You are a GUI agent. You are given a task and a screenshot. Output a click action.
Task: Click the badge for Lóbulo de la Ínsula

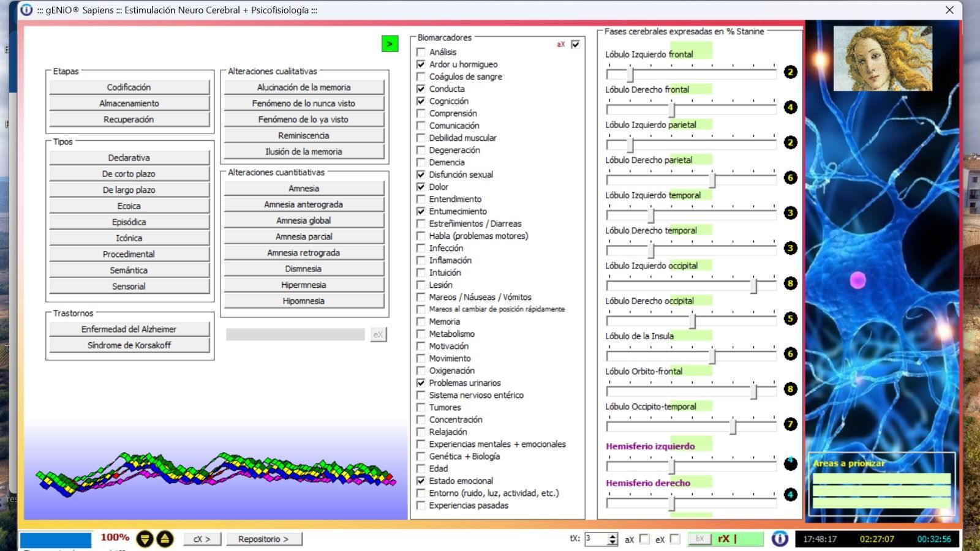point(790,354)
